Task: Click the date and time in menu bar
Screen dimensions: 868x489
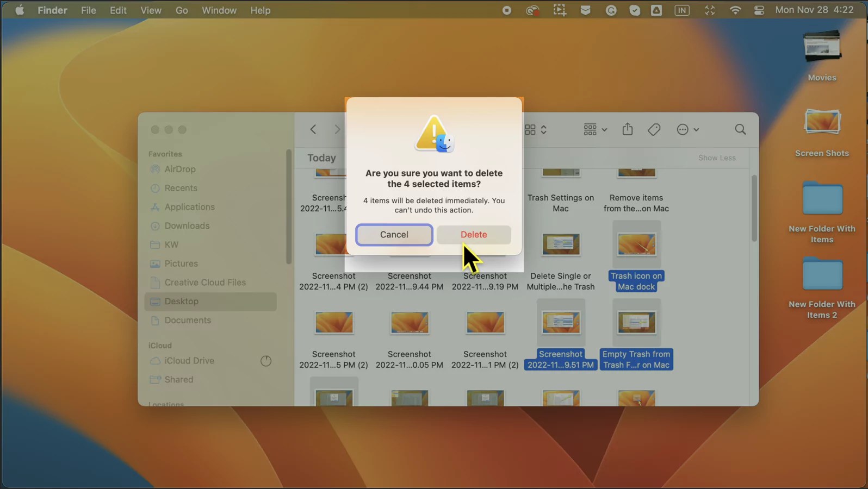Action: (x=814, y=10)
